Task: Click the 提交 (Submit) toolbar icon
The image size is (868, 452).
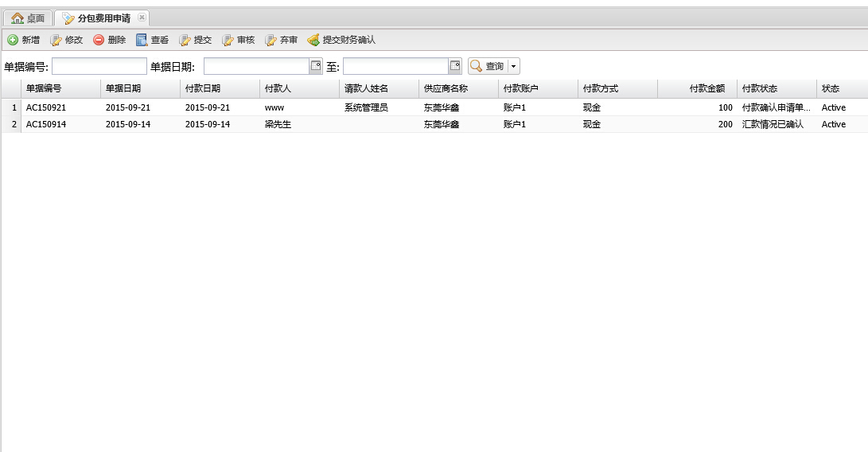Action: [x=185, y=40]
